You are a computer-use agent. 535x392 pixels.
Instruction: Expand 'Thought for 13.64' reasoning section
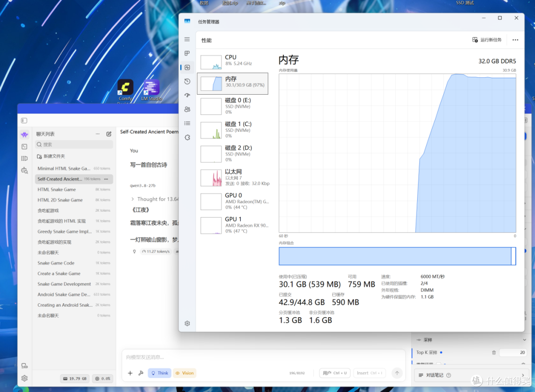point(154,199)
